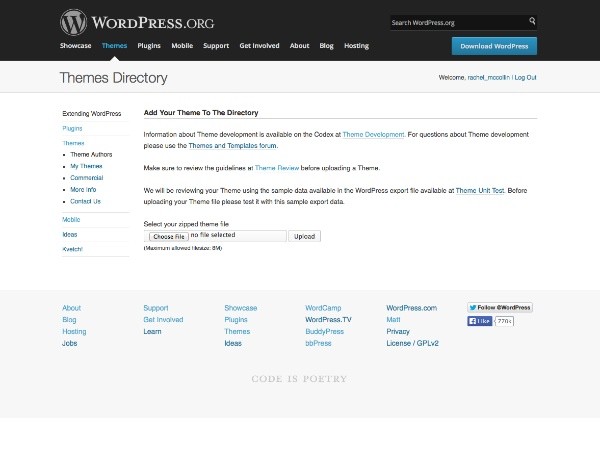Open About in the footer

(72, 308)
